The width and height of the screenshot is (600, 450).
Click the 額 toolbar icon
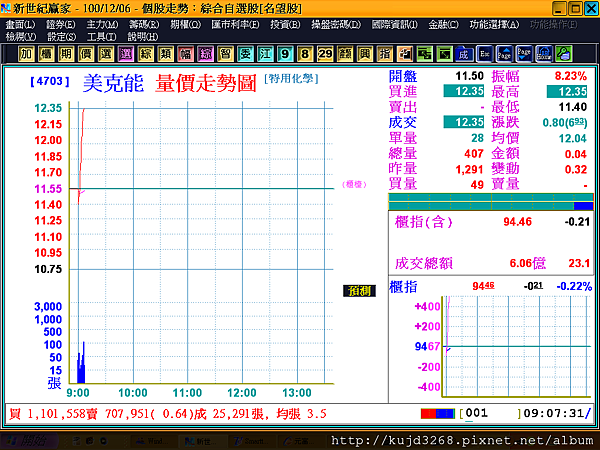click(x=345, y=54)
